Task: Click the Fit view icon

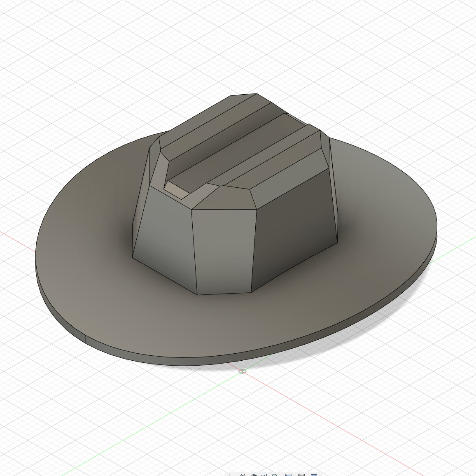Action: [x=275, y=475]
